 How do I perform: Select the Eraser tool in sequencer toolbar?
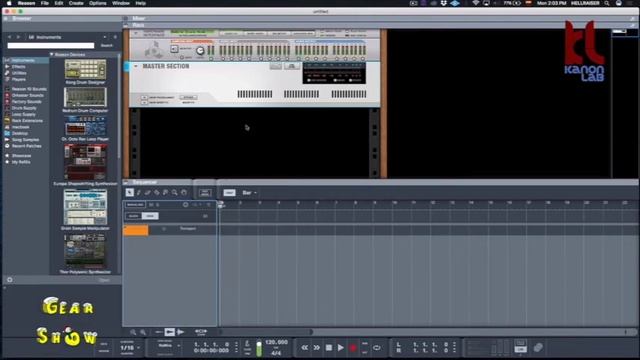147,193
